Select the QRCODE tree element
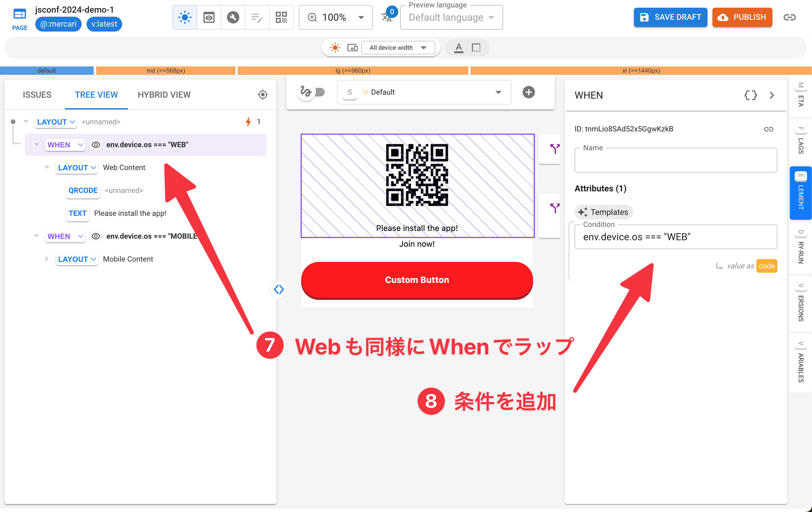 tap(83, 190)
